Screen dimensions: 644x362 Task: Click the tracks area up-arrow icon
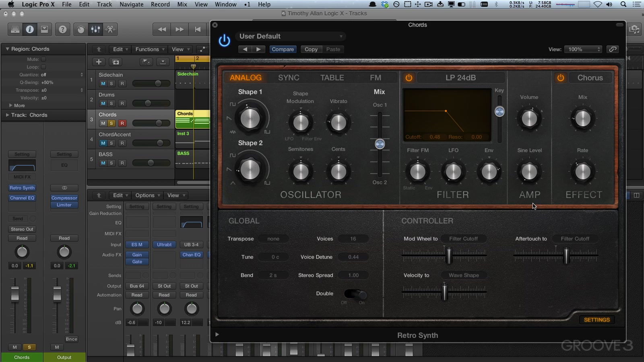click(99, 49)
